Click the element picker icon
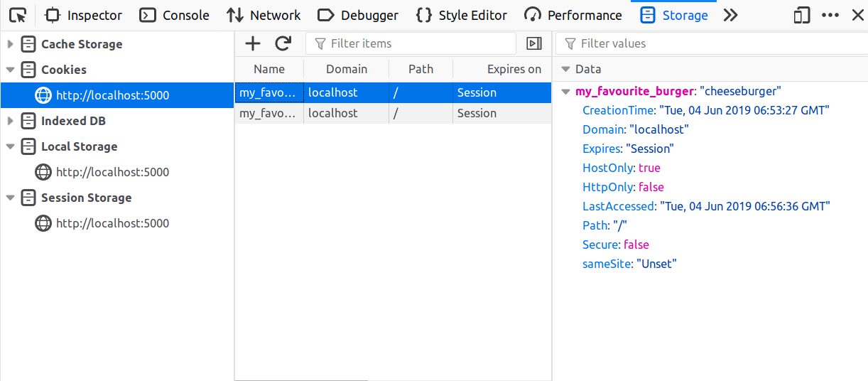Viewport: 868px width, 381px height. pos(18,15)
